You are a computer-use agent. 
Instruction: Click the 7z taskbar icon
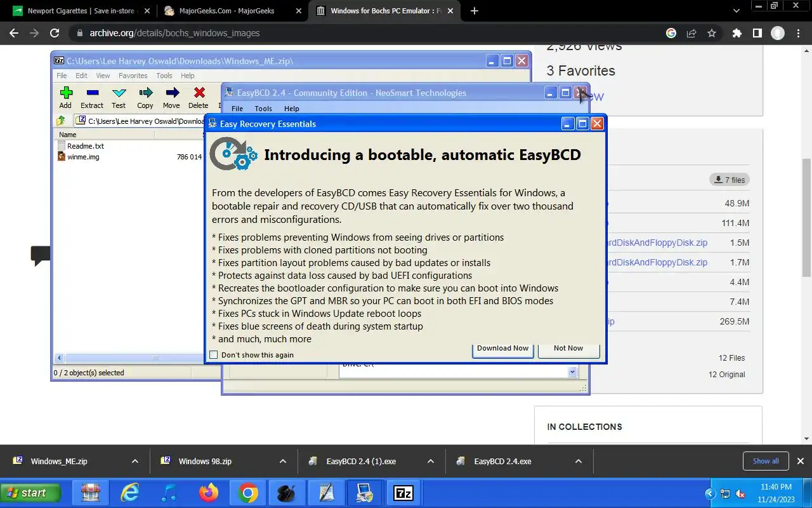click(x=403, y=493)
